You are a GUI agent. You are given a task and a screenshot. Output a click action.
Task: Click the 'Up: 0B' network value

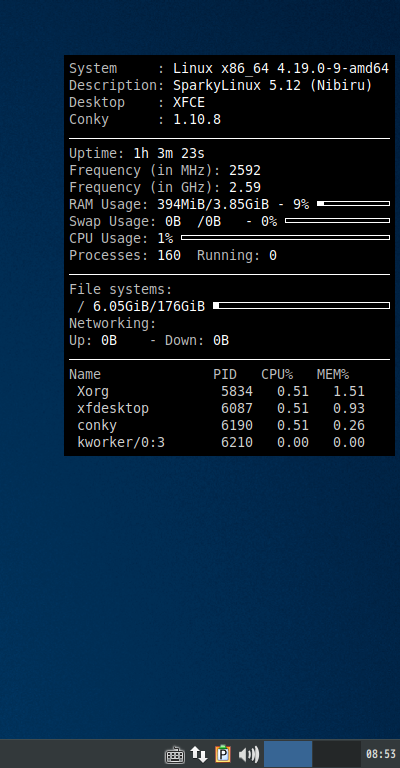pyautogui.click(x=93, y=340)
